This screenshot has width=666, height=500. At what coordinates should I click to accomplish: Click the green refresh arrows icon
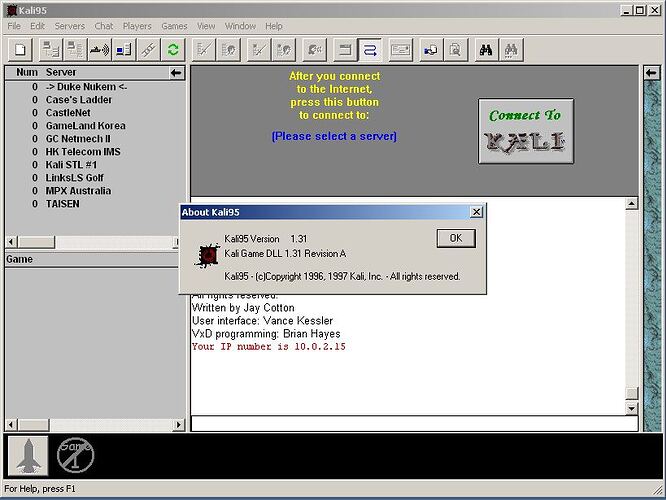point(173,50)
